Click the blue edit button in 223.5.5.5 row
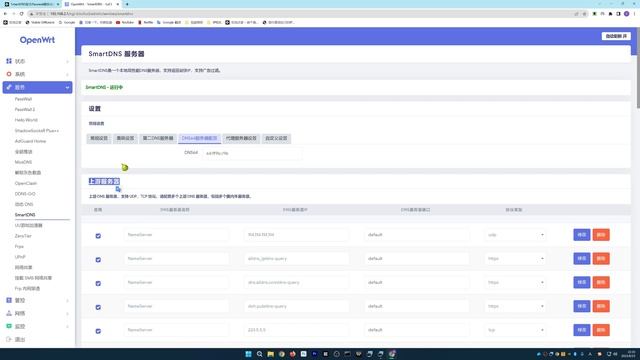Image resolution: width=640 pixels, height=360 pixels. pos(582,330)
